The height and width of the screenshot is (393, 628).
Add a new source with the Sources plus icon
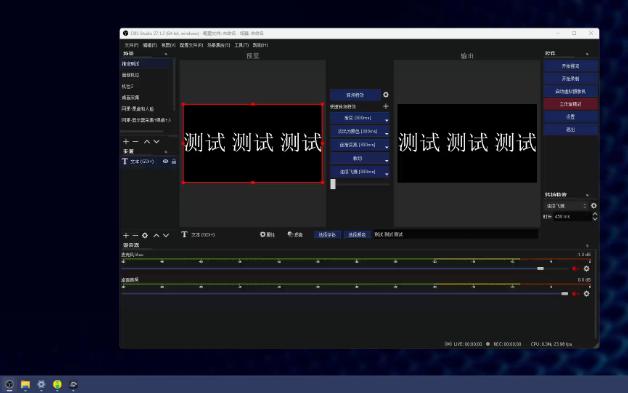point(126,235)
